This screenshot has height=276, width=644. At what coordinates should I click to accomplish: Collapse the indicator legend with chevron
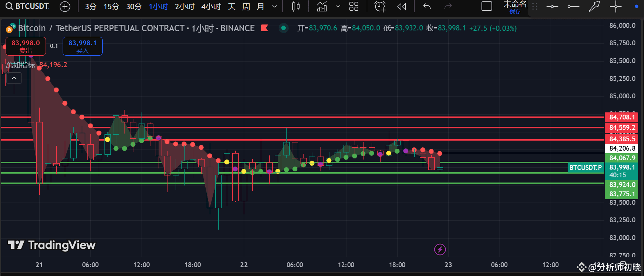[x=14, y=78]
